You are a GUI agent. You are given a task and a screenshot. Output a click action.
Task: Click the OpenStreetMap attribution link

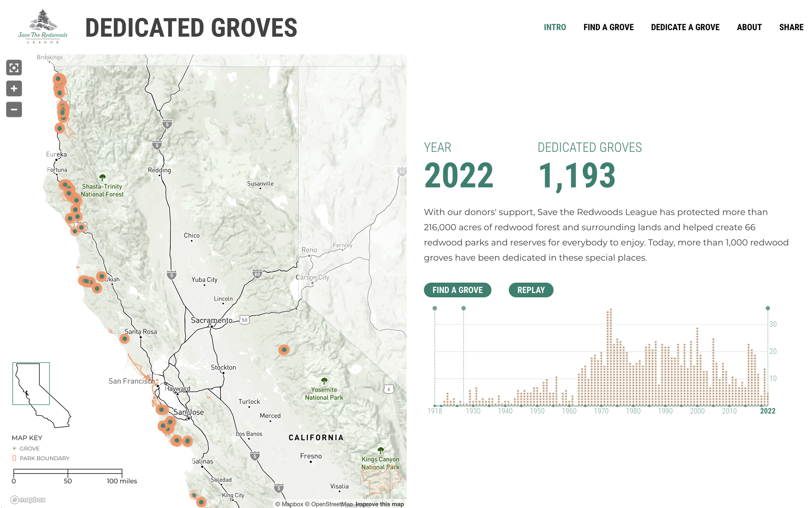pyautogui.click(x=329, y=504)
